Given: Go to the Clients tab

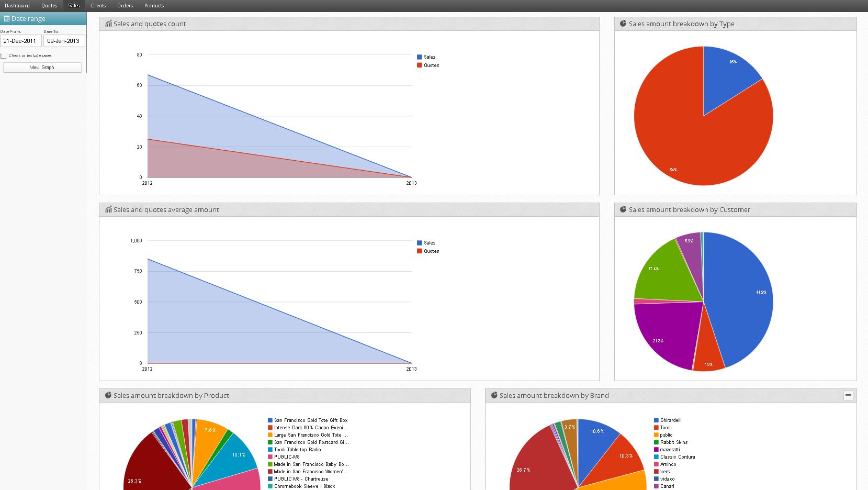Looking at the screenshot, I should point(98,6).
